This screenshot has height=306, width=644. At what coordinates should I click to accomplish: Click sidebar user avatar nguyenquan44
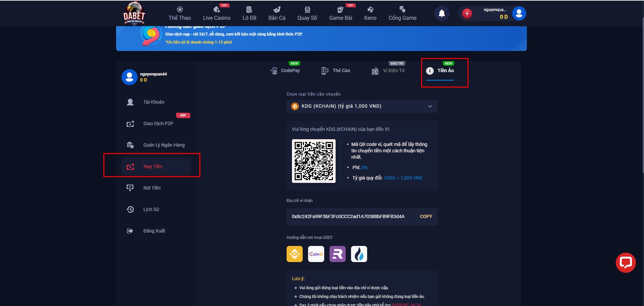pyautogui.click(x=129, y=77)
